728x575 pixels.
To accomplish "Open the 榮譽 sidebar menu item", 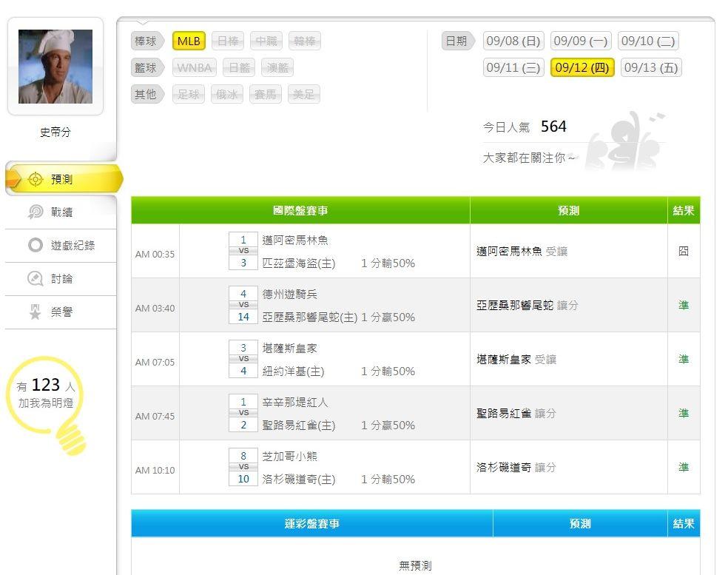I will (x=61, y=312).
